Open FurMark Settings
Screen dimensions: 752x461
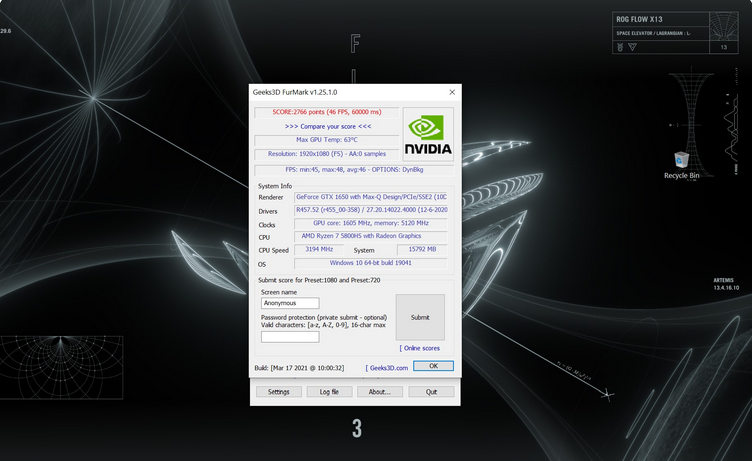point(279,392)
